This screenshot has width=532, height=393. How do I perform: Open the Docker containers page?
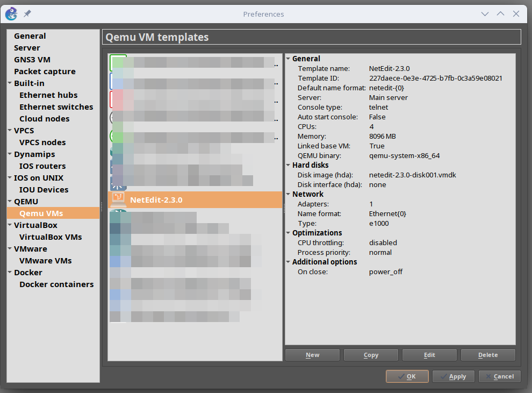click(x=56, y=284)
